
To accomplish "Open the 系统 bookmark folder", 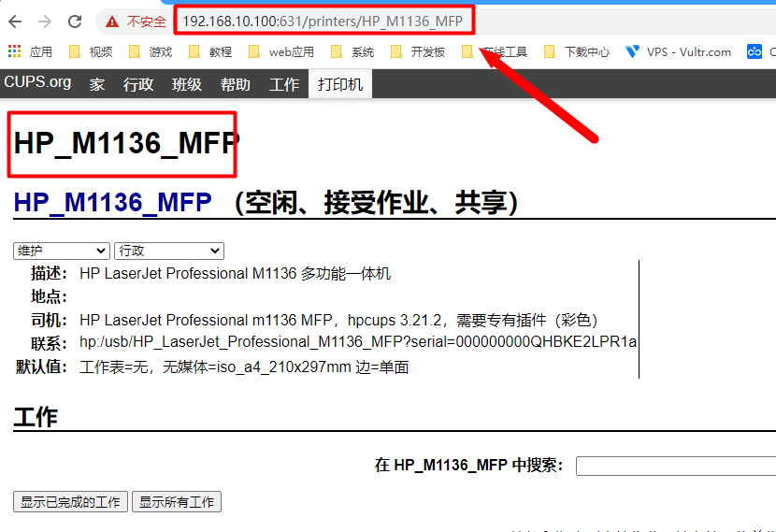I will point(352,51).
